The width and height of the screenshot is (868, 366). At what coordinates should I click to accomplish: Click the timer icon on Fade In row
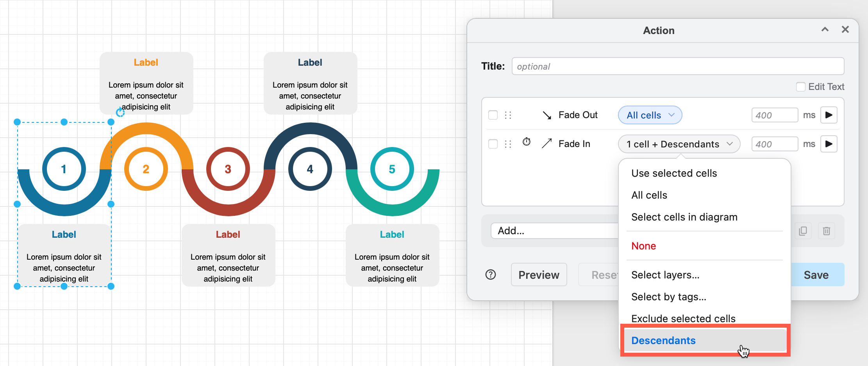coord(527,142)
